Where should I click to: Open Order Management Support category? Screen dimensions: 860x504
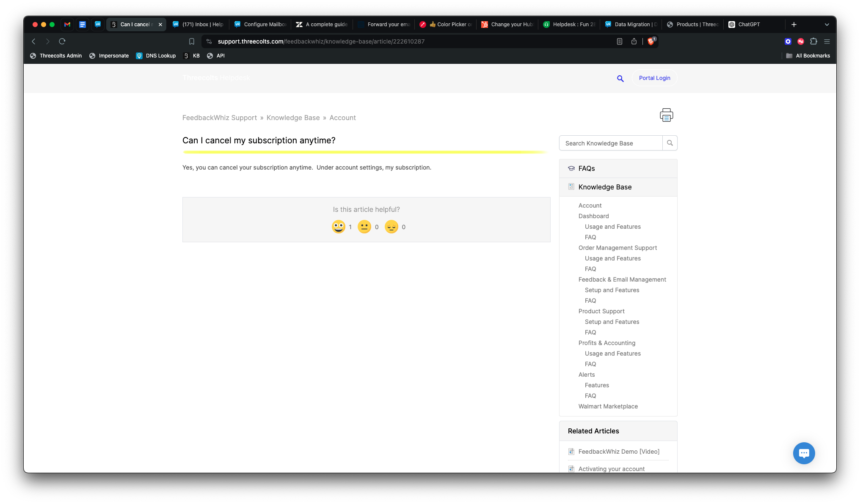(618, 248)
